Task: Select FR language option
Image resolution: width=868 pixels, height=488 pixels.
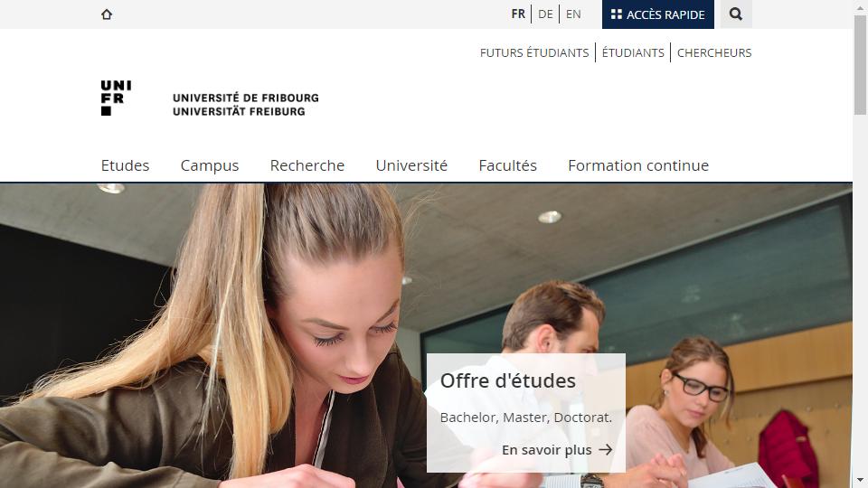Action: tap(518, 14)
